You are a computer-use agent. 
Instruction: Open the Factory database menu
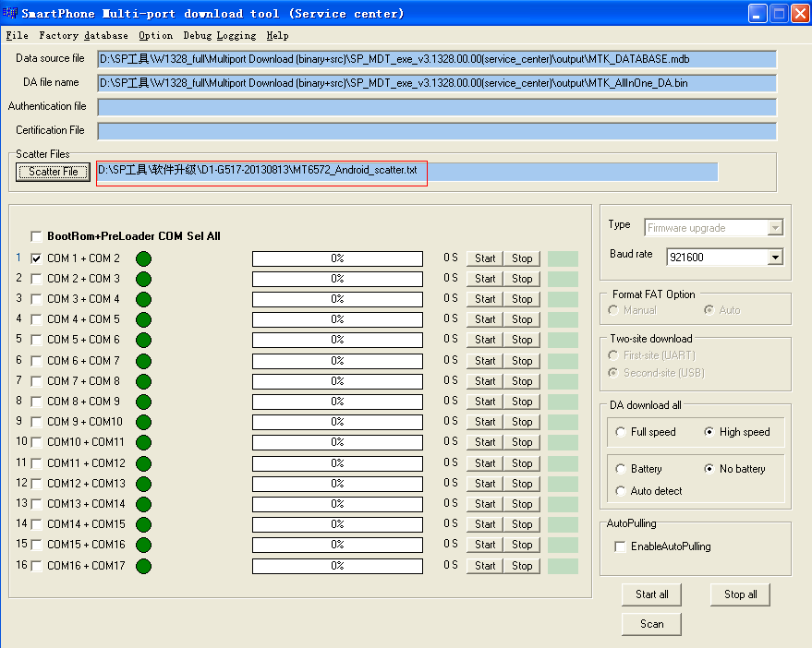(x=83, y=36)
